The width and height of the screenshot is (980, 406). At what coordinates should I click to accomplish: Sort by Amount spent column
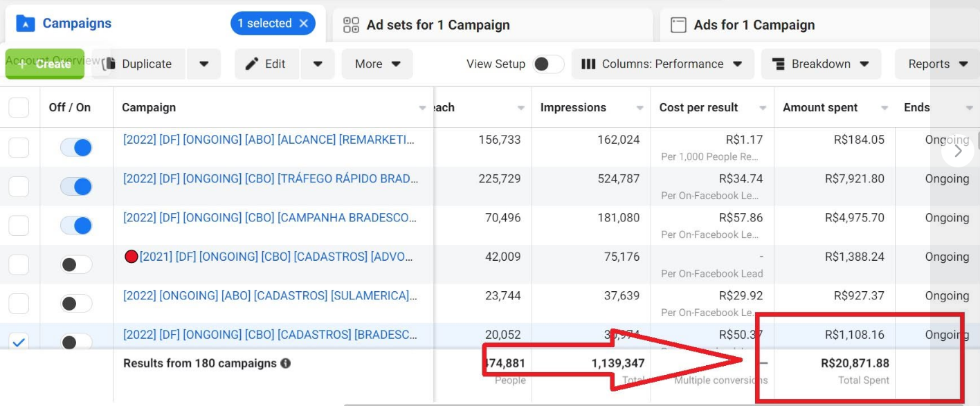820,107
